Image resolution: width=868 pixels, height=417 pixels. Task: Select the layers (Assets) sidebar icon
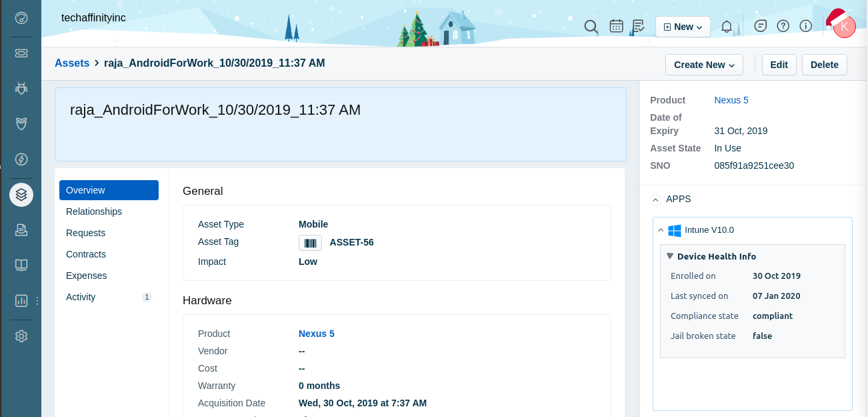point(21,195)
